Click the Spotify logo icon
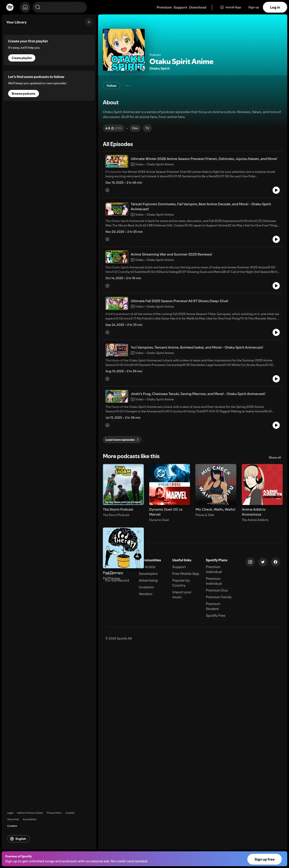The image size is (289, 868). pos(10,7)
